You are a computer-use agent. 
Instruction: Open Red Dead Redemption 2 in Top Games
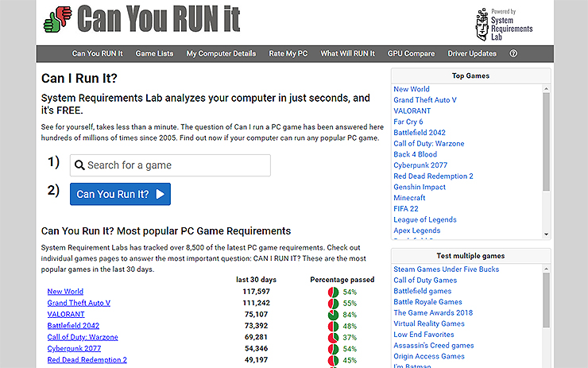coord(433,176)
